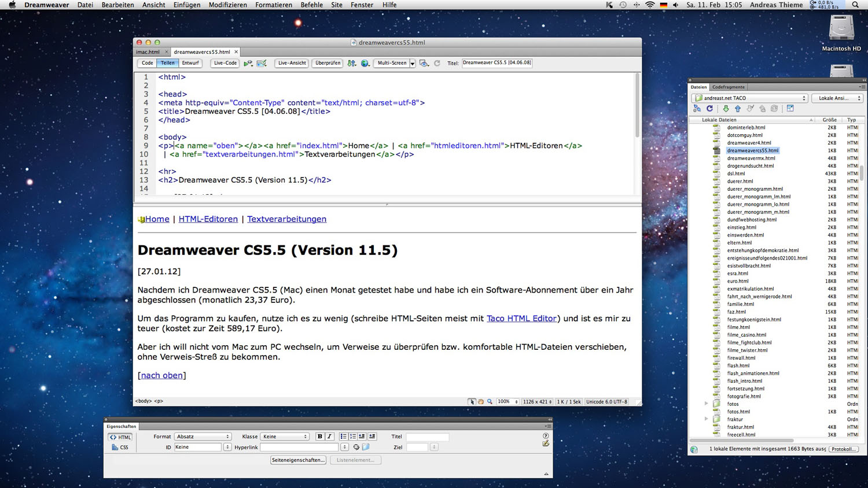Click the Wi-Fi icon in menu bar
The image size is (868, 488).
650,5
